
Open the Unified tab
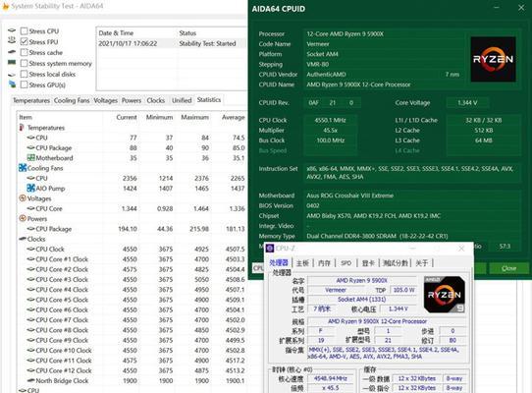click(x=182, y=100)
